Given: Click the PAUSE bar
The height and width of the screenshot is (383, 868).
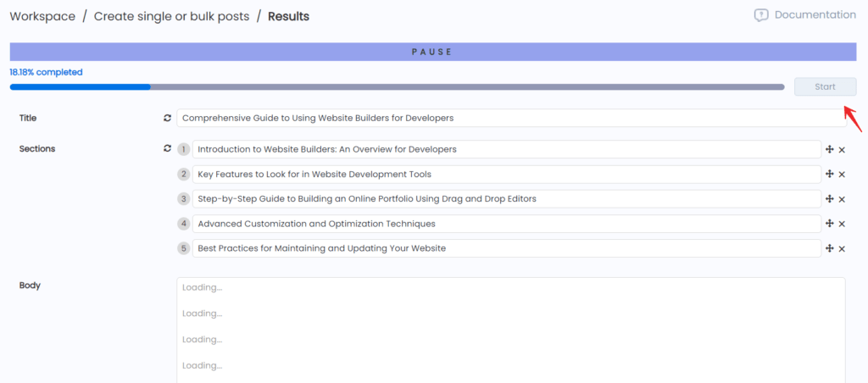Looking at the screenshot, I should coord(433,52).
